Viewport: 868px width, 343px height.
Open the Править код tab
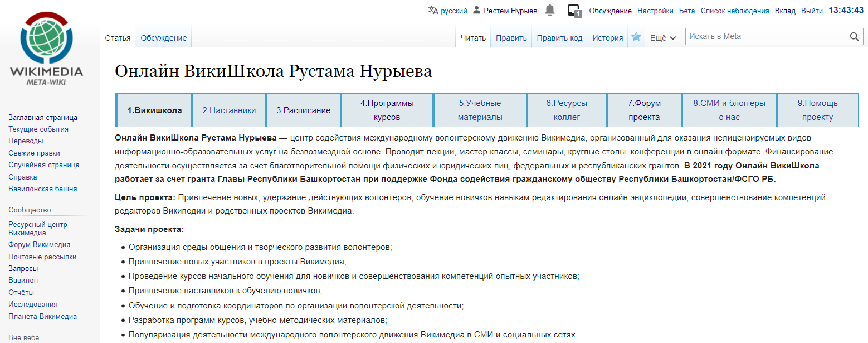[x=559, y=38]
